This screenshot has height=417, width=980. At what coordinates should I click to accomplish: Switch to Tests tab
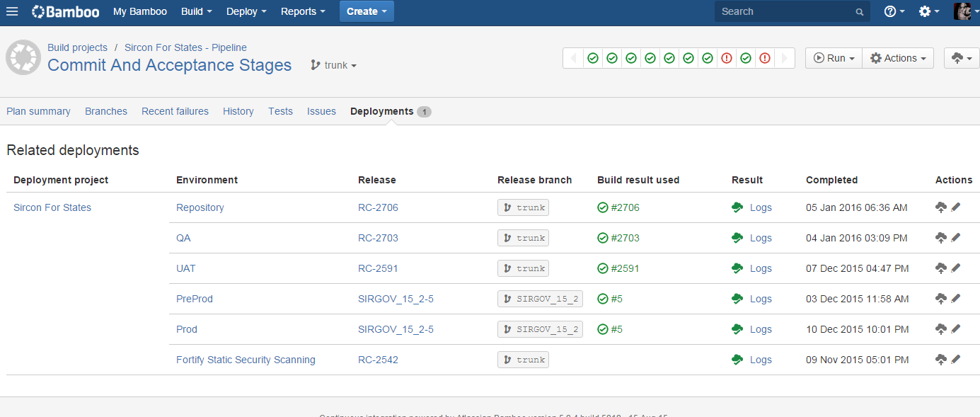280,111
